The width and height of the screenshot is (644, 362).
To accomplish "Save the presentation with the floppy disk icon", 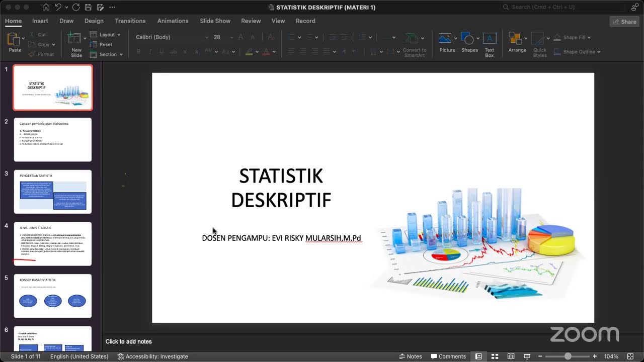I will [88, 7].
